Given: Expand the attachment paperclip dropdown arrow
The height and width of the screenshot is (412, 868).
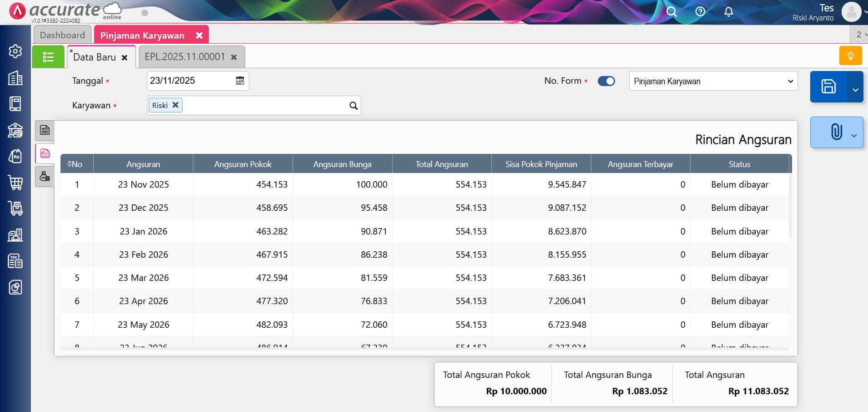Looking at the screenshot, I should tap(854, 135).
